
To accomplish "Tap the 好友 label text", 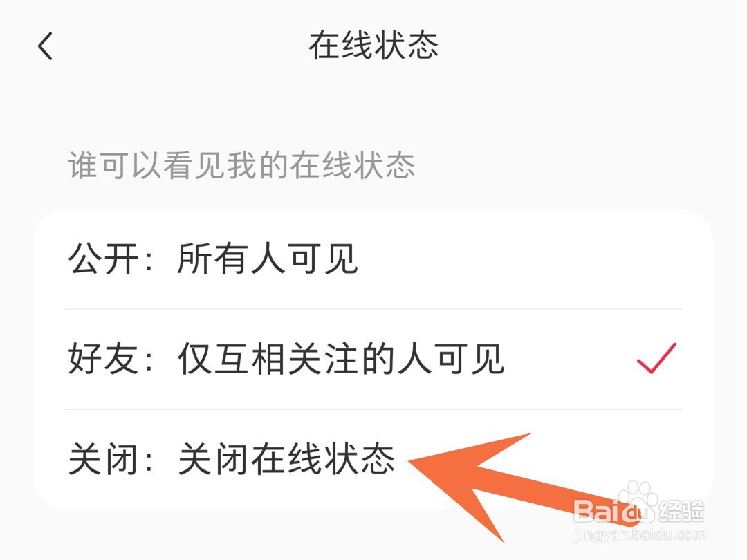I will (x=103, y=359).
